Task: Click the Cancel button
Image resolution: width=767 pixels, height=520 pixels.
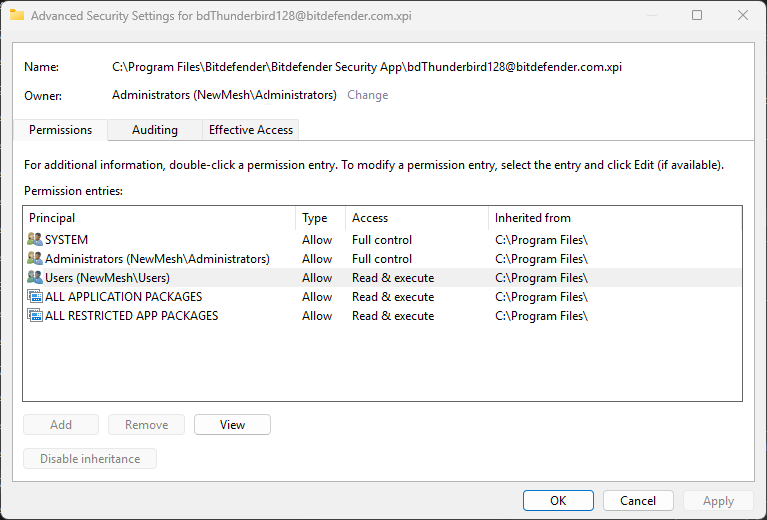Action: click(638, 501)
